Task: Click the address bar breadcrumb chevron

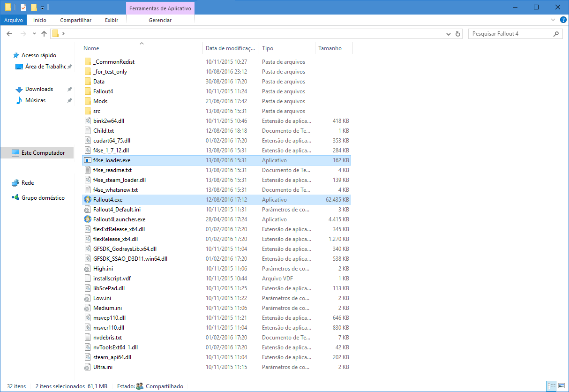Action: [63, 34]
